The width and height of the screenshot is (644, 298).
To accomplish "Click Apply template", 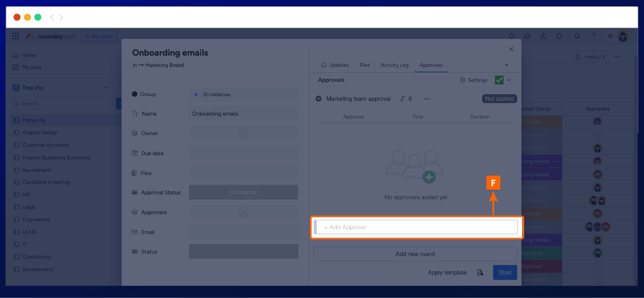I will (x=447, y=273).
